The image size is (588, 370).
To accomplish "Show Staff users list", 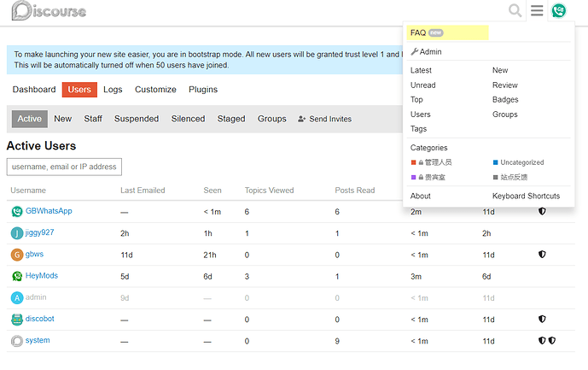I will pos(93,119).
